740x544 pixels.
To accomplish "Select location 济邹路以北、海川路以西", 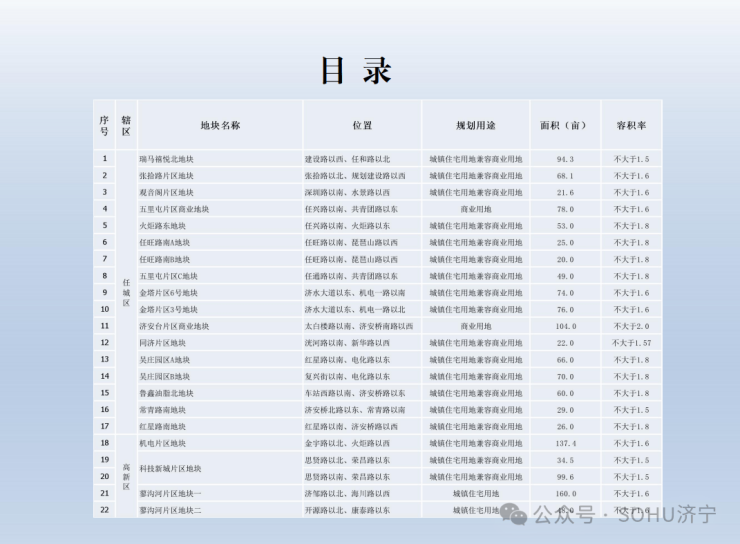I will pyautogui.click(x=347, y=494).
